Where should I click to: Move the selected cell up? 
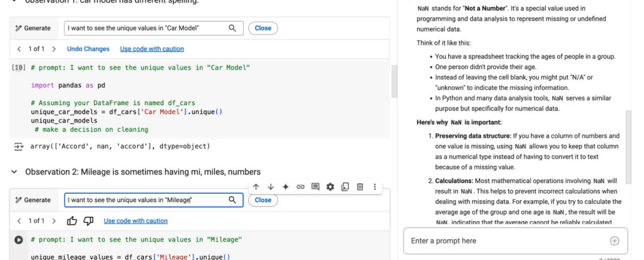pyautogui.click(x=256, y=187)
